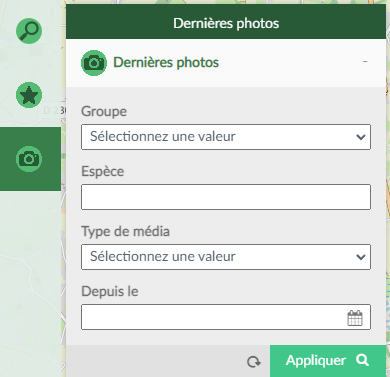390x377 pixels.
Task: Open the Groupe dropdown
Action: tap(226, 137)
